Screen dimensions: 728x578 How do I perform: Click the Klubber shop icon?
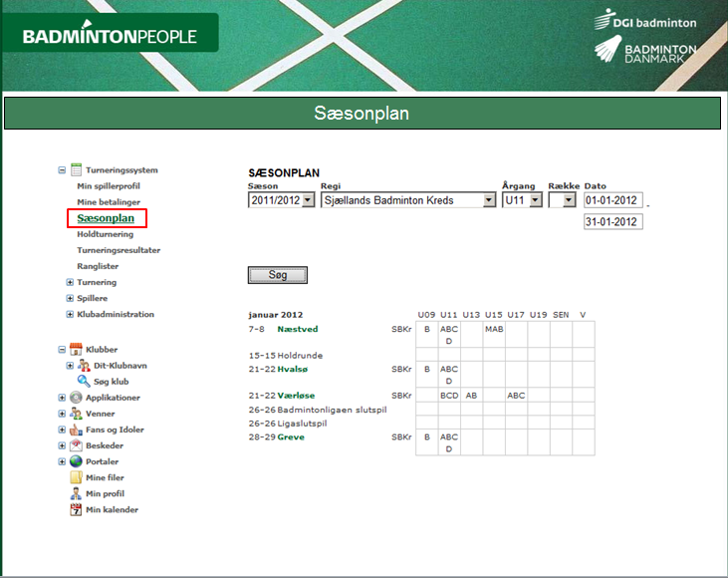tap(76, 350)
